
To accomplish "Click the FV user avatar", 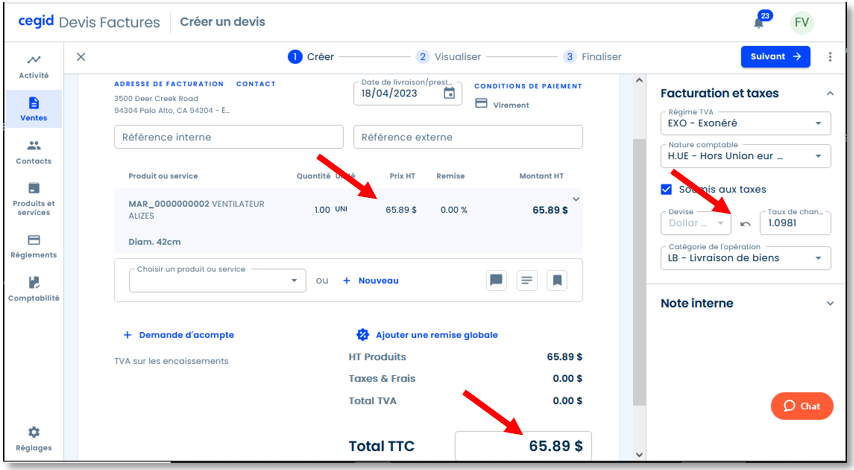I will click(801, 23).
